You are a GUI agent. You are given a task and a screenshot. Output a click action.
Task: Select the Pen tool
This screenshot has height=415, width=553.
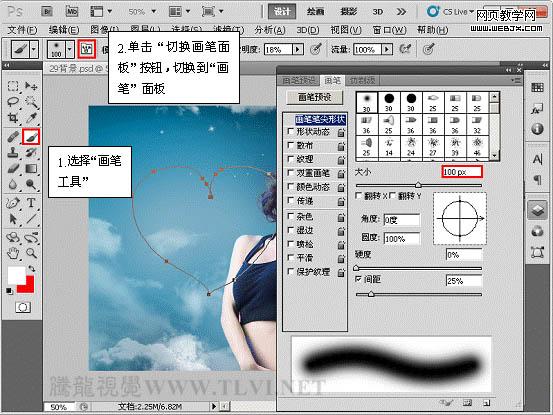[13, 203]
